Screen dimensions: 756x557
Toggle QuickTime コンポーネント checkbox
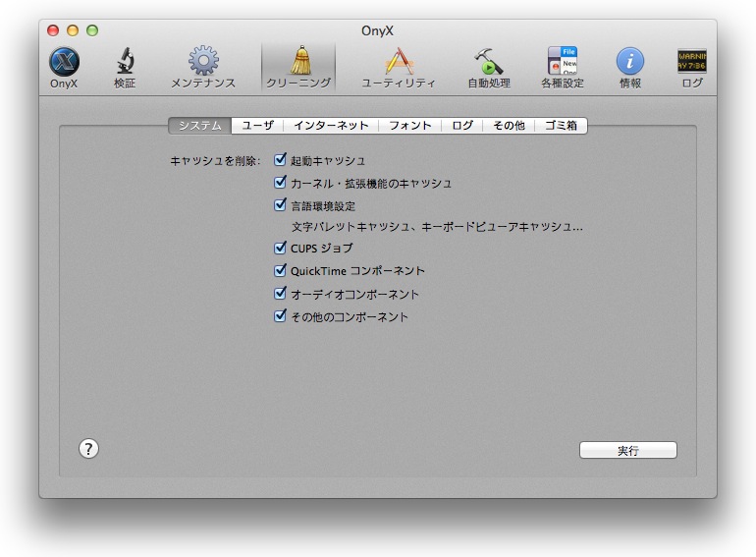[281, 270]
